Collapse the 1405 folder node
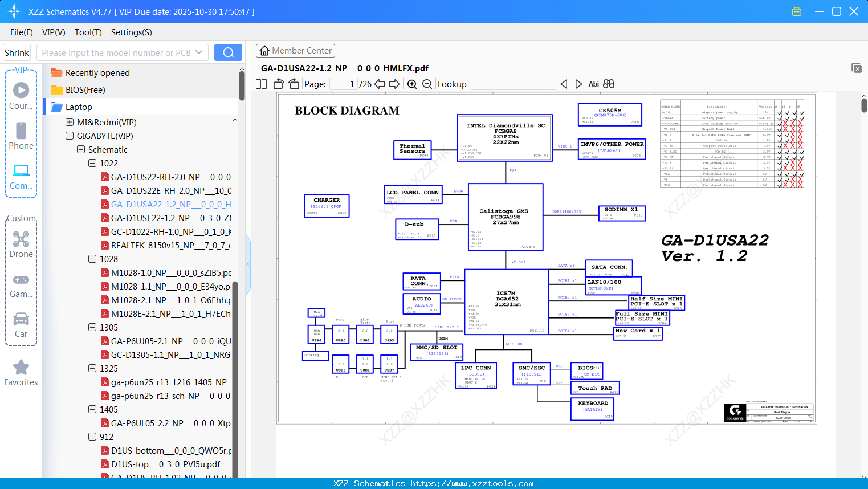 [92, 409]
